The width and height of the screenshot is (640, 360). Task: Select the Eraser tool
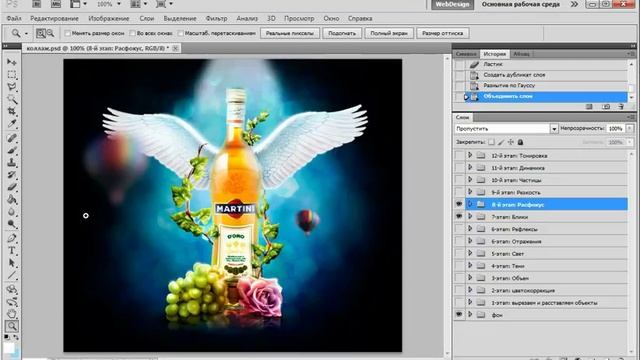[11, 187]
